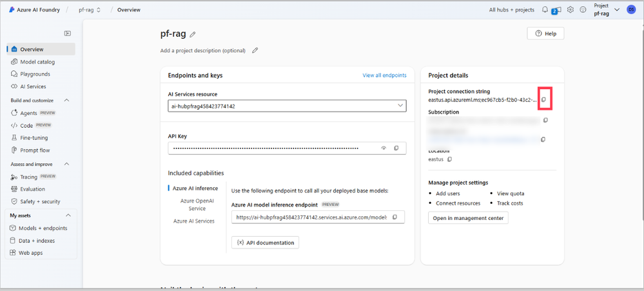
Task: Open the announcements megaphone icon
Action: pos(558,10)
